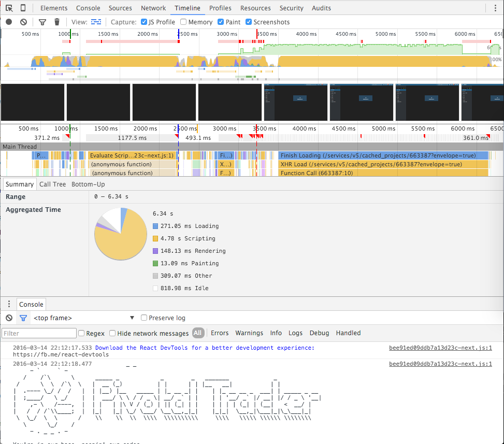Toggle Screenshots capture checkbox

249,22
